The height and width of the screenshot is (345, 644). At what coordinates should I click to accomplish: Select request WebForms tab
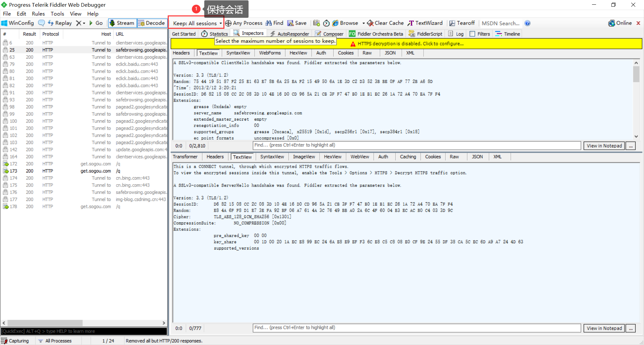[x=270, y=53]
